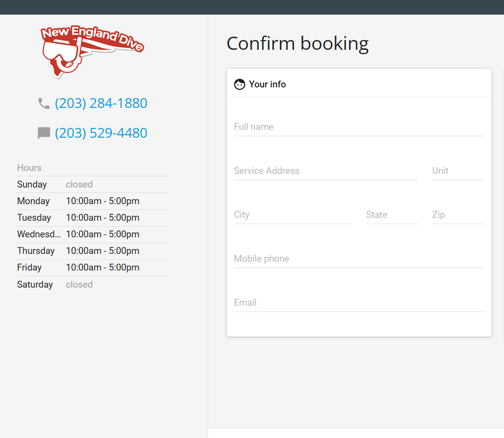This screenshot has height=438, width=504.
Task: Choose the State input field
Action: [392, 215]
